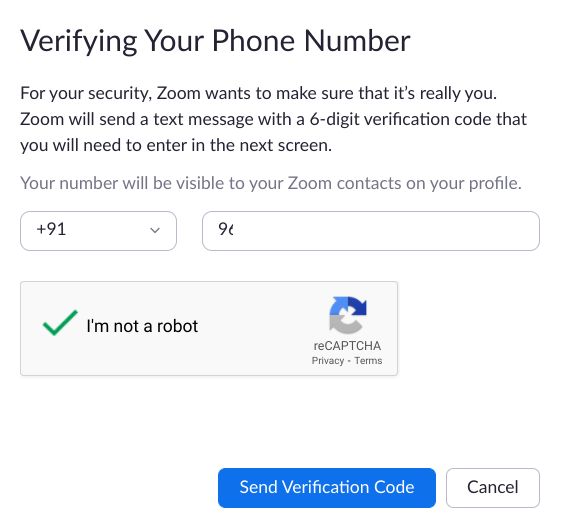Click the Send Verification Code button
This screenshot has height=525, width=572.
(327, 488)
